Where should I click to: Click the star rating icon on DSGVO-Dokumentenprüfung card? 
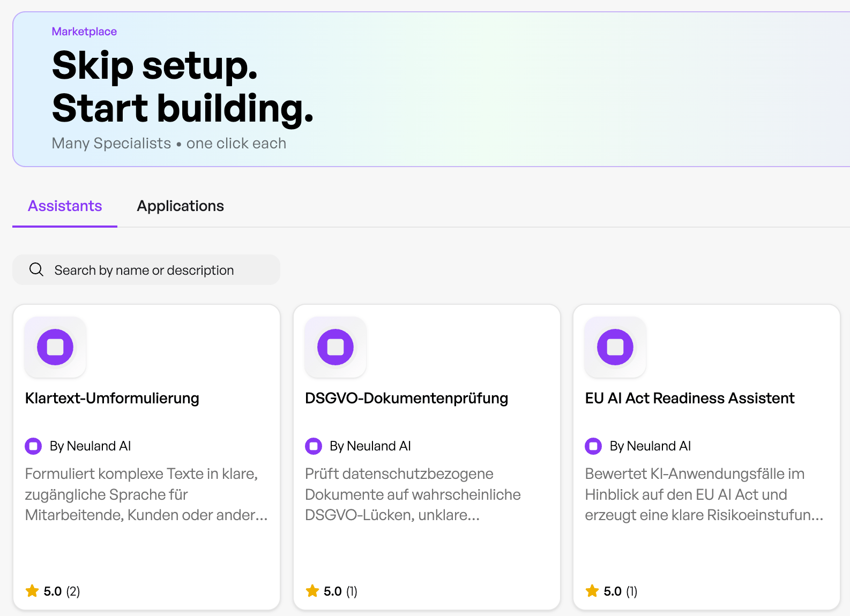[x=312, y=591]
